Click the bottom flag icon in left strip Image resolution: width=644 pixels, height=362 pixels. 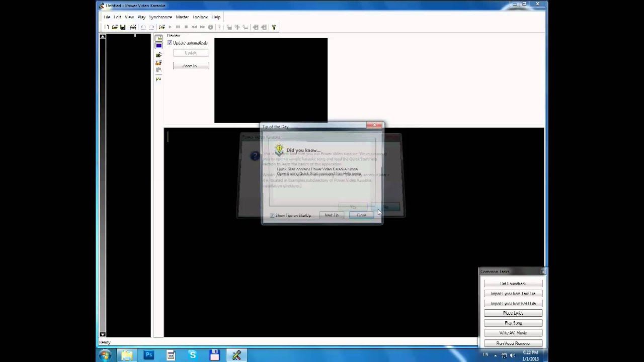coord(158,79)
